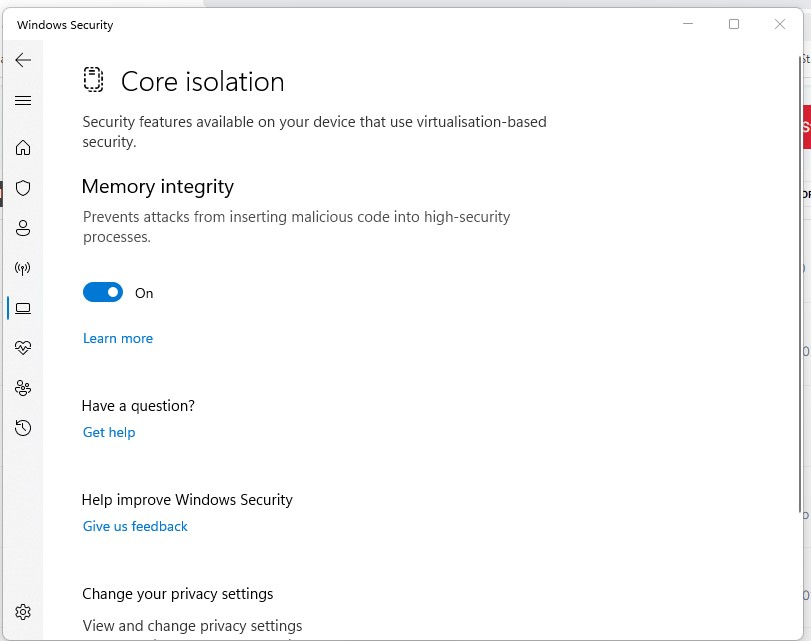Go back using the back arrow
The height and width of the screenshot is (641, 811).
[x=23, y=60]
